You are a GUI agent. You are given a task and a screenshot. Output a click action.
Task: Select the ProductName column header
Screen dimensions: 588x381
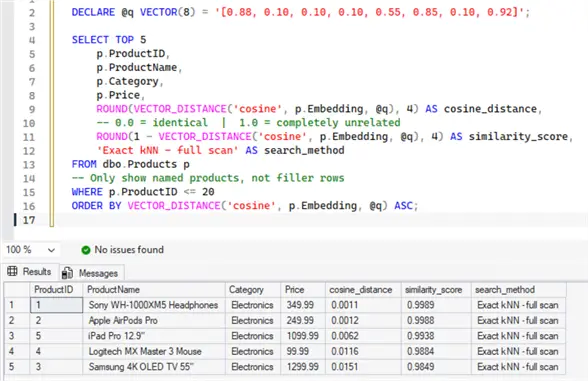pos(154,290)
